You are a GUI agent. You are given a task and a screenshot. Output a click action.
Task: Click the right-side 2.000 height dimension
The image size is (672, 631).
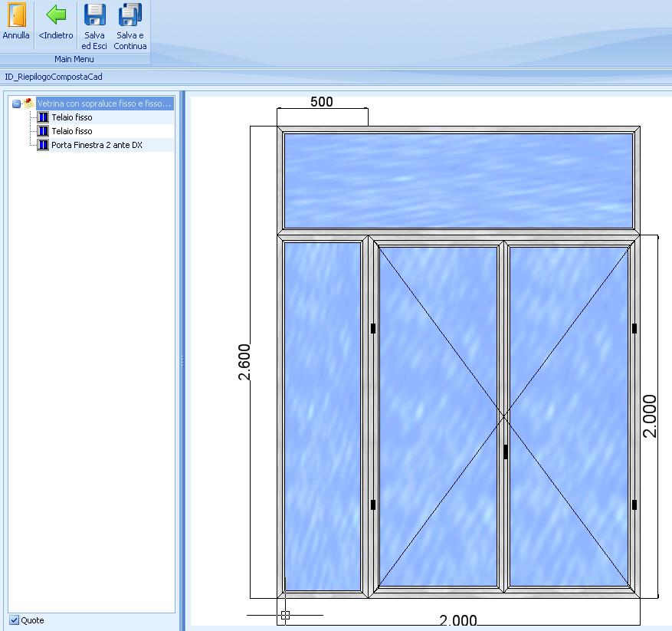650,416
